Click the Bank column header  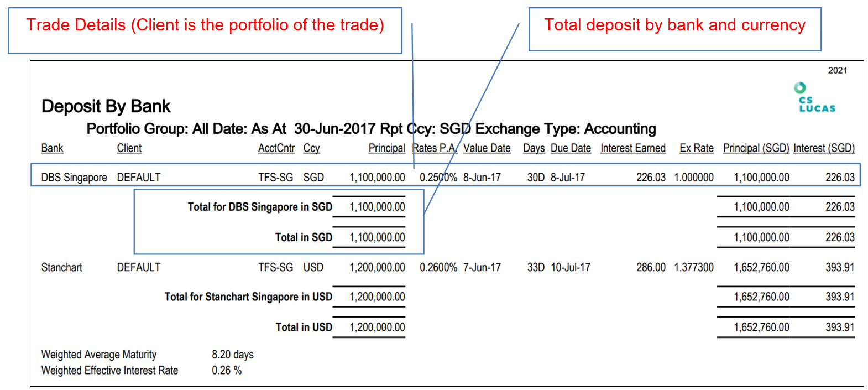[x=52, y=148]
